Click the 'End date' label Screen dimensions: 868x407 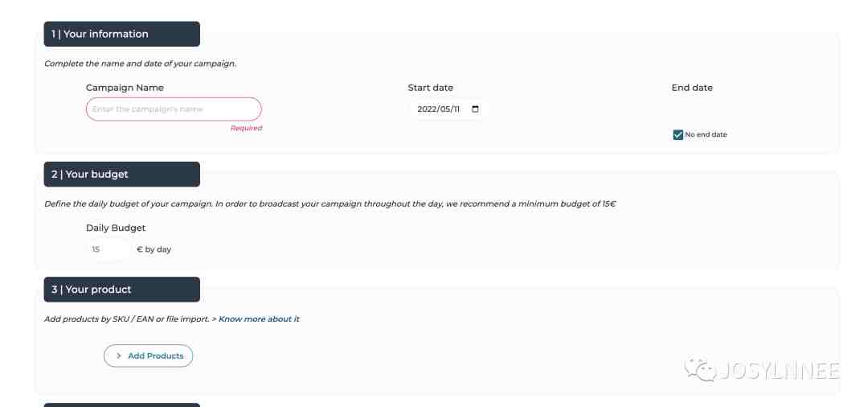(x=692, y=88)
